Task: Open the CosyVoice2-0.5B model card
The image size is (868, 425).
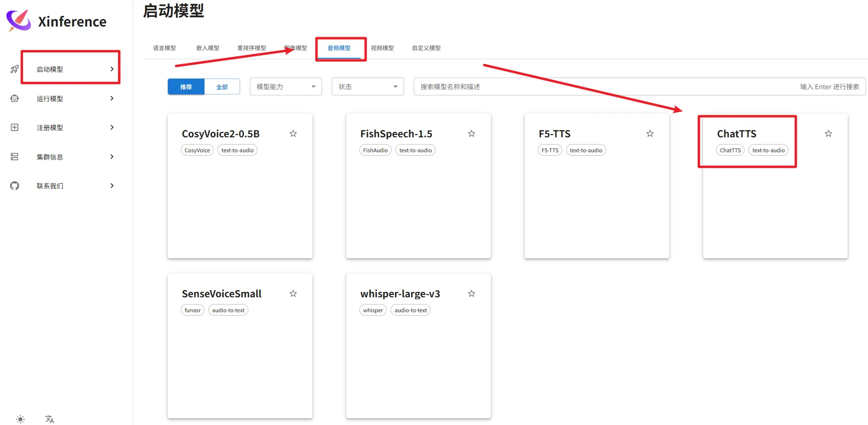Action: coord(240,186)
